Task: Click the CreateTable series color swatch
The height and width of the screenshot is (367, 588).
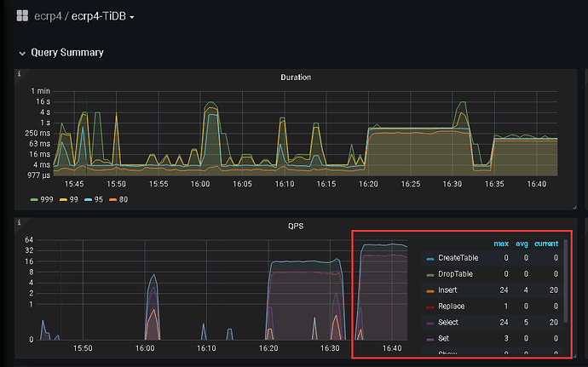Action: tap(429, 259)
